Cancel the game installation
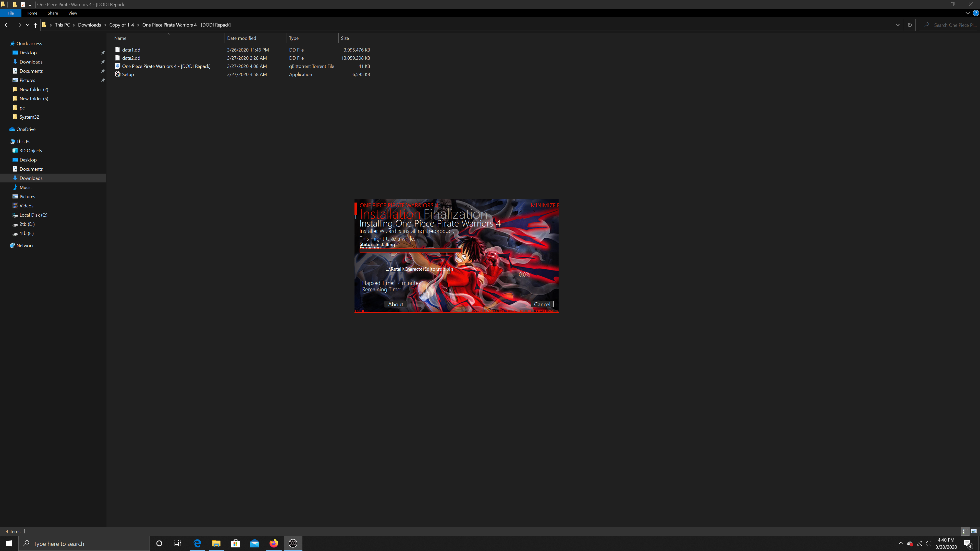This screenshot has height=551, width=980. pyautogui.click(x=542, y=304)
